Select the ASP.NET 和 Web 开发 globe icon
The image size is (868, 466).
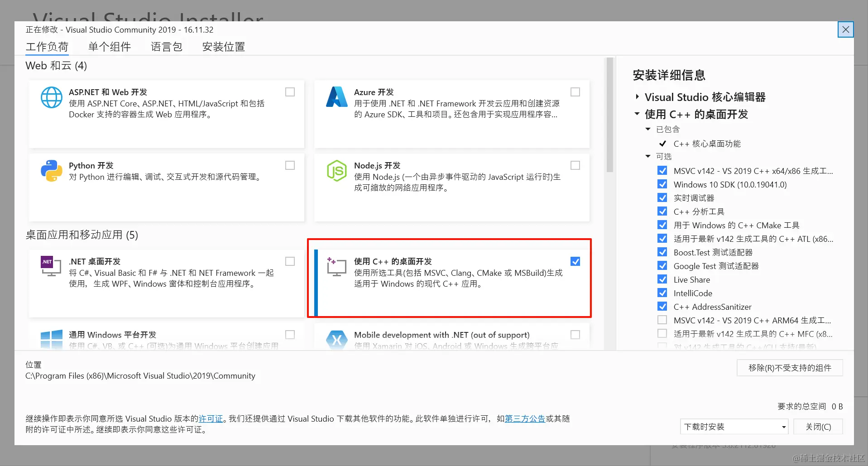click(x=52, y=97)
